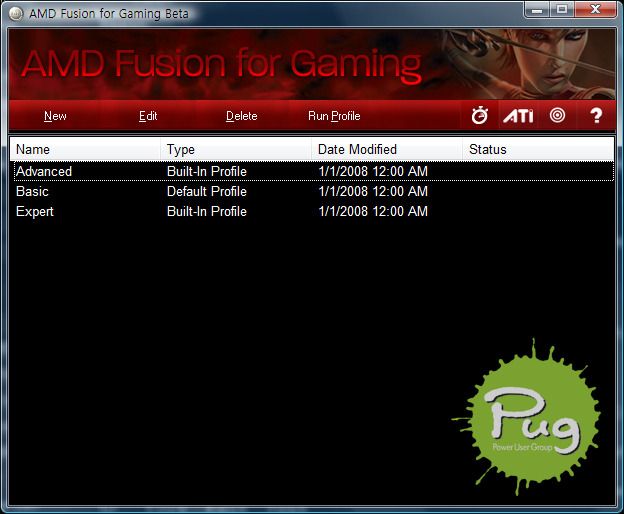Select the Advanced profile row
This screenshot has width=624, height=514.
314,171
